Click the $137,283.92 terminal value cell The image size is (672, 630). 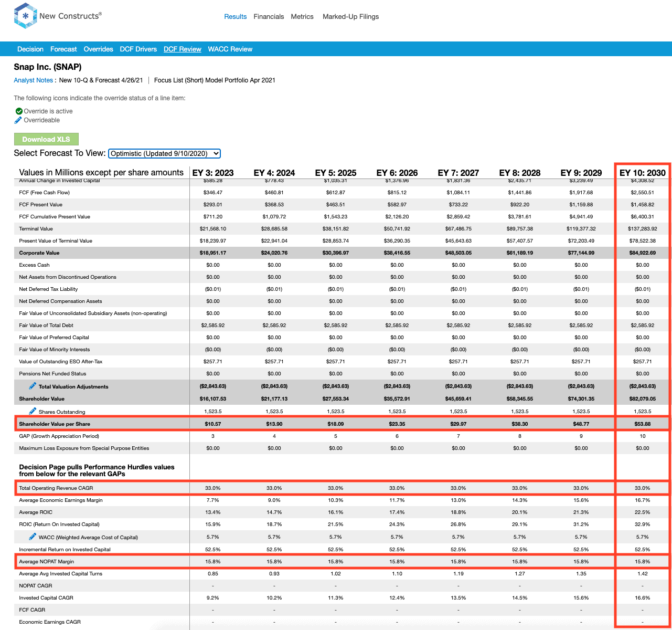coord(643,228)
